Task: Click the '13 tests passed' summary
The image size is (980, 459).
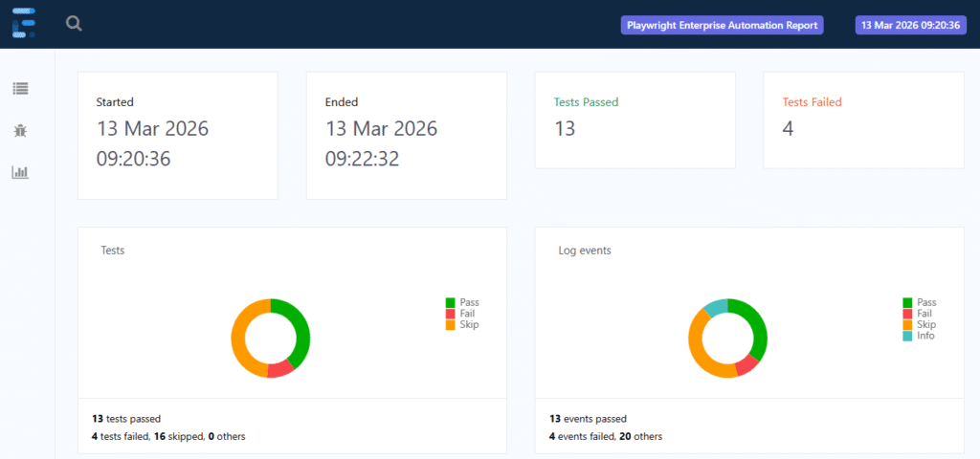Action: [126, 419]
